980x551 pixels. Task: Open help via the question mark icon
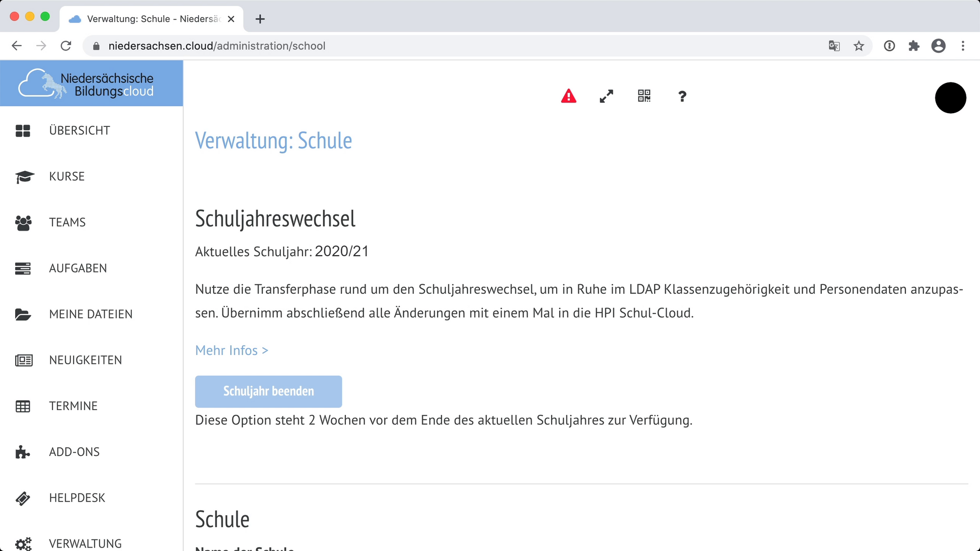(682, 96)
